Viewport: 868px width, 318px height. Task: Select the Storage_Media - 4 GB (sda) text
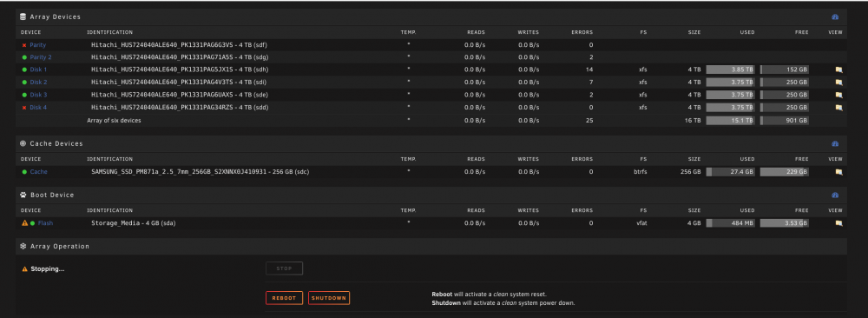pos(134,223)
